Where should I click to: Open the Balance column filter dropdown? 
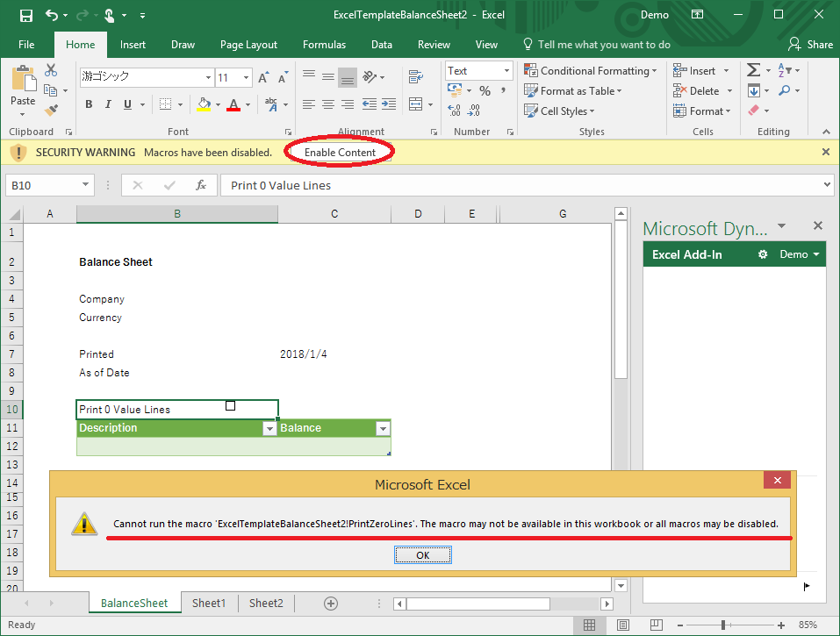[383, 428]
